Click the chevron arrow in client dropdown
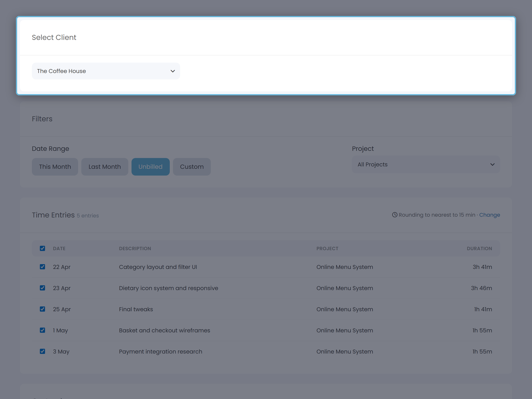 point(173,71)
